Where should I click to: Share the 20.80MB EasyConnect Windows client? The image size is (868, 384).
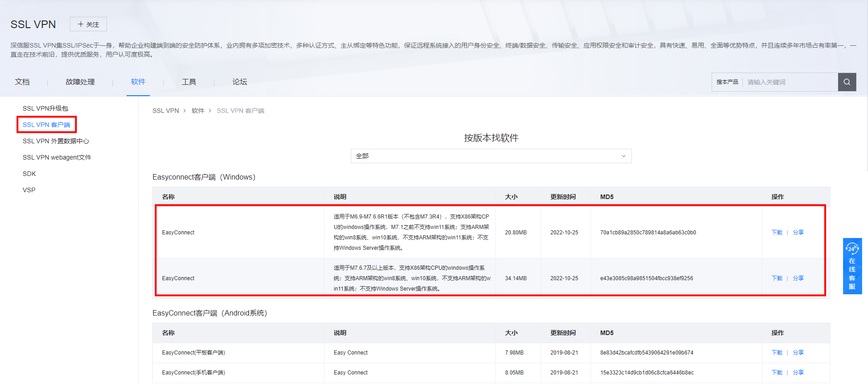798,233
